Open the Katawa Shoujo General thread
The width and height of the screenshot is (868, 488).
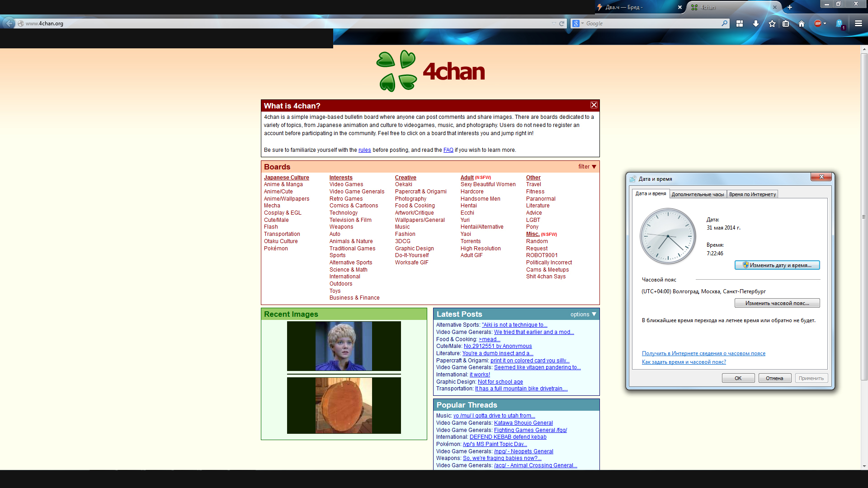523,423
